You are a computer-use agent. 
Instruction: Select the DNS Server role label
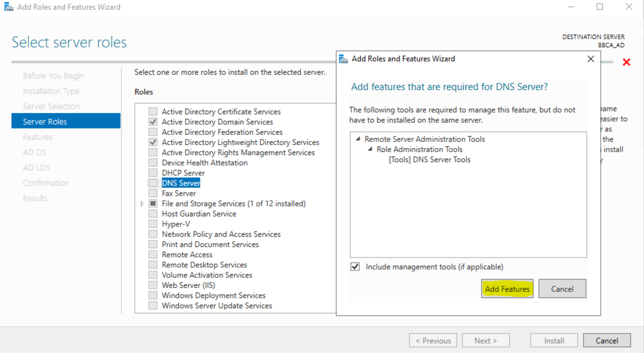pos(181,183)
